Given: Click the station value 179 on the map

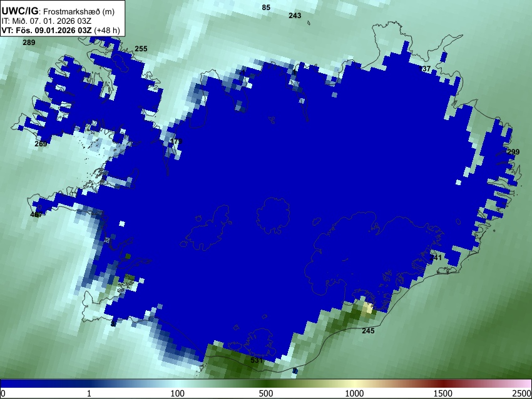Looking at the screenshot, I should pos(176,141).
